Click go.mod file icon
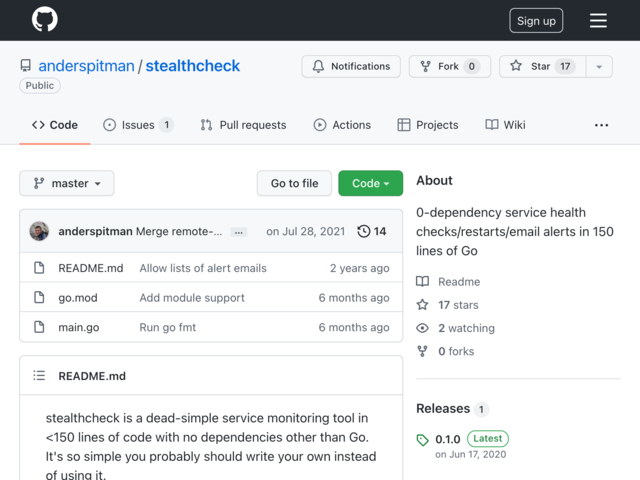The image size is (640, 480). coord(39,298)
